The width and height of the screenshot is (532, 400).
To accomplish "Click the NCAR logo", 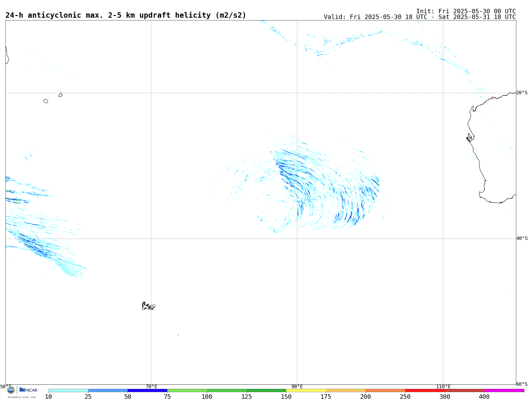I will tap(28, 390).
